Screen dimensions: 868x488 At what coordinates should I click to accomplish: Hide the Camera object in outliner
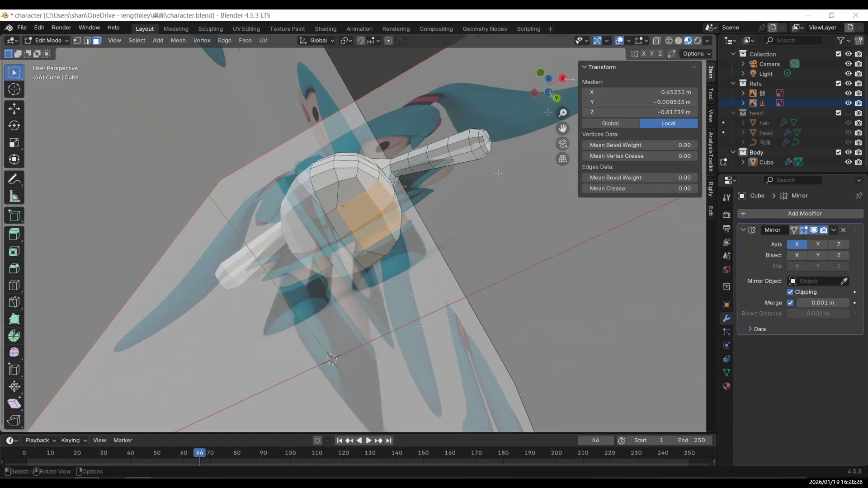pyautogui.click(x=848, y=64)
